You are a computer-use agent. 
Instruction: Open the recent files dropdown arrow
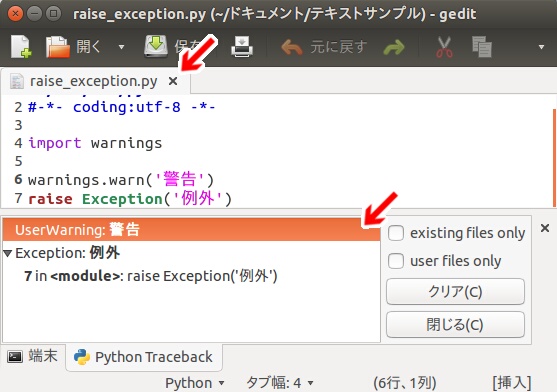click(121, 47)
